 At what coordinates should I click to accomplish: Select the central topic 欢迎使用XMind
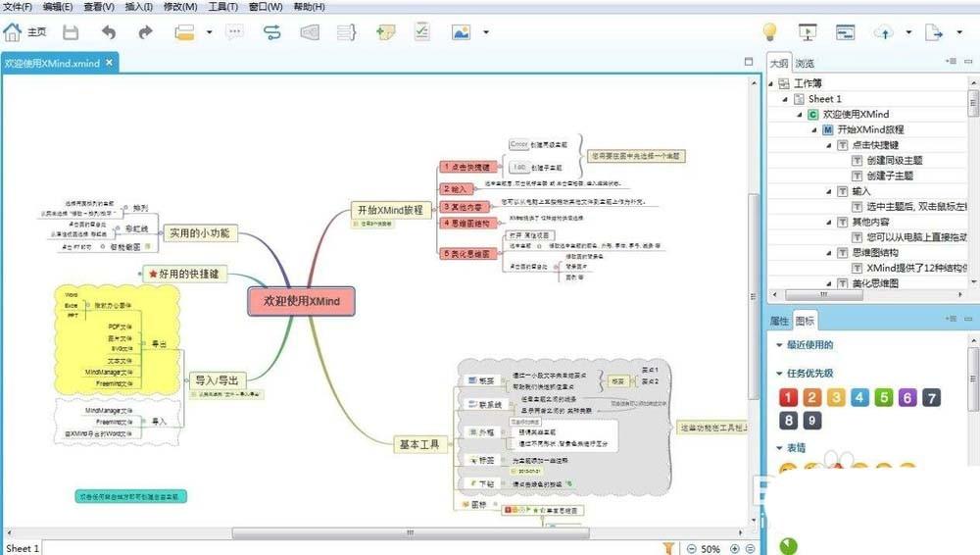click(301, 301)
